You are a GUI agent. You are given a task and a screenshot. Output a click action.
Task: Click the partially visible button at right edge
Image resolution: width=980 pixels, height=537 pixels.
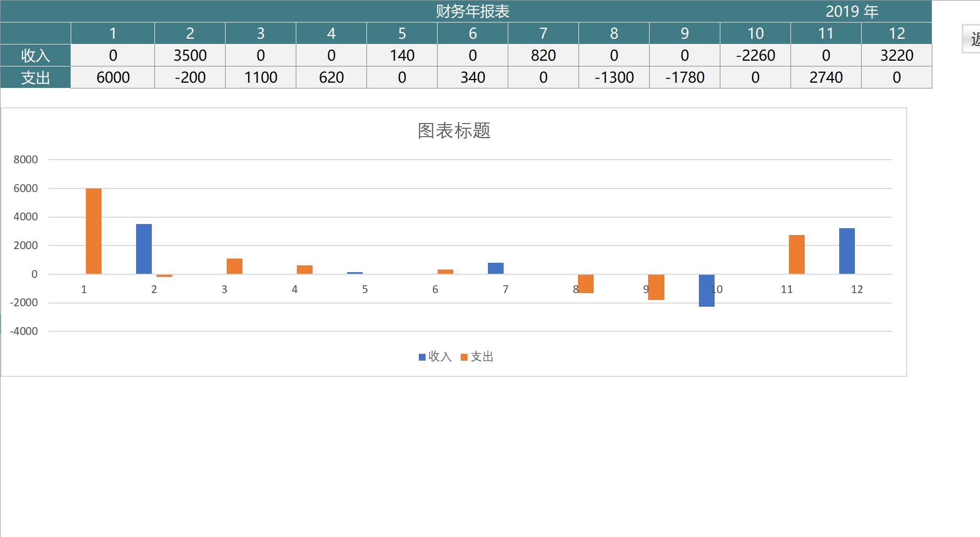point(971,39)
